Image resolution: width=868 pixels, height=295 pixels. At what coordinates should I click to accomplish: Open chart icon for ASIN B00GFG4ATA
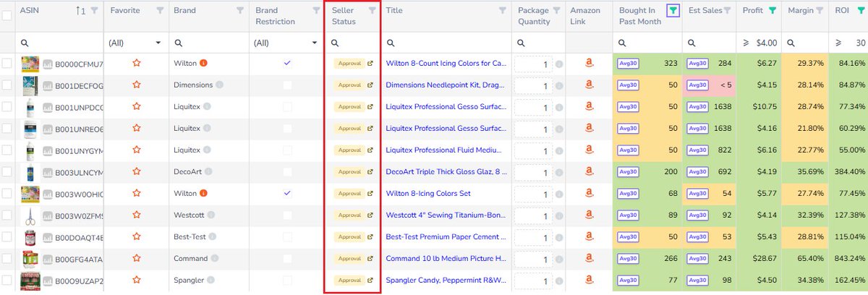[x=47, y=259]
